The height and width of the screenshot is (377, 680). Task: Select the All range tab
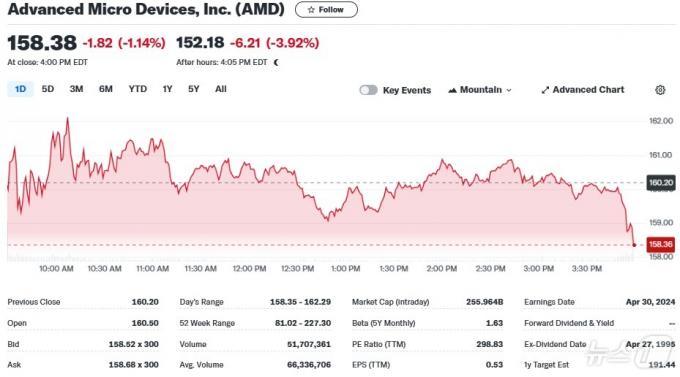point(221,89)
